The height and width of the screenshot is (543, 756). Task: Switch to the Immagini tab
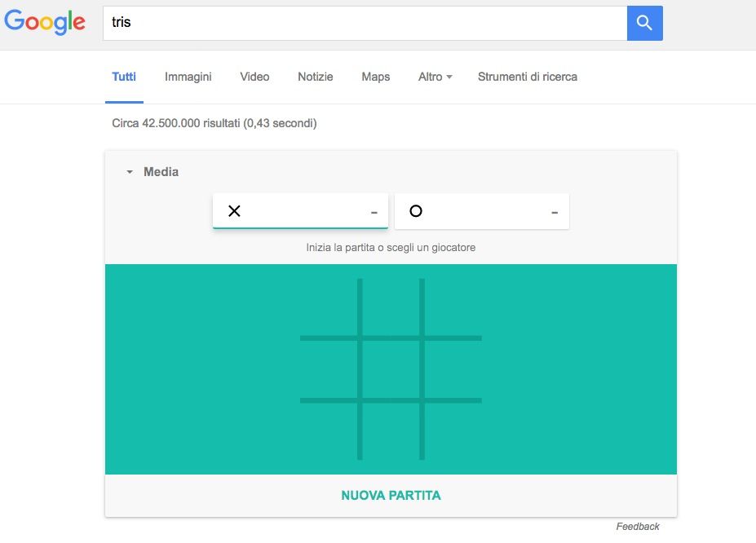pos(188,77)
